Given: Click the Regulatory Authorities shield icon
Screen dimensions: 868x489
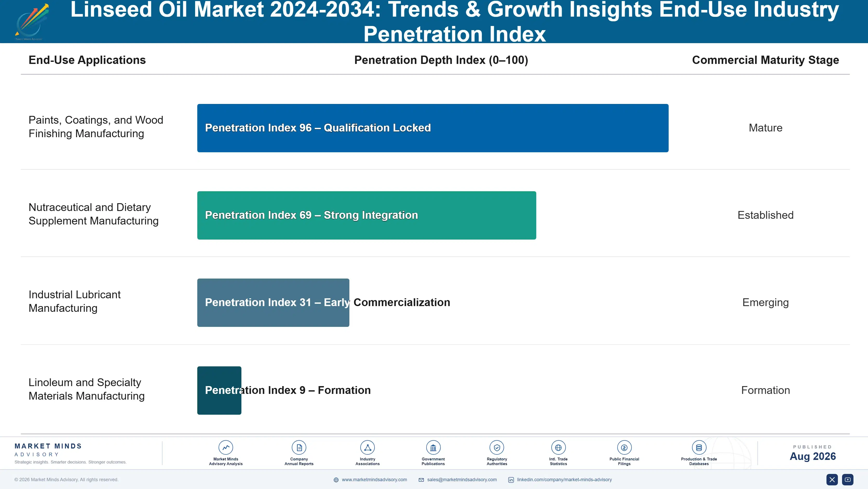Looking at the screenshot, I should (497, 447).
